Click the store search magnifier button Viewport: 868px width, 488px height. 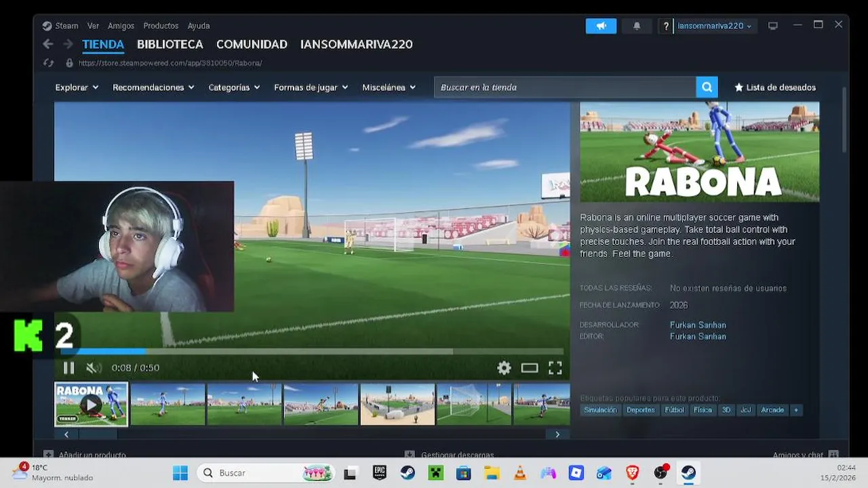706,87
